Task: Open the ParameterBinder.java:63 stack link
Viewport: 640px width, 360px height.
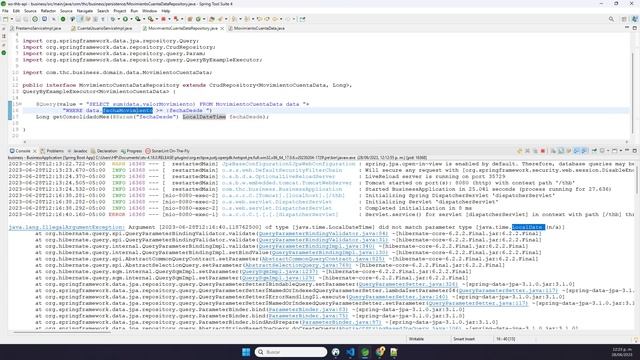Action: [x=308, y=309]
